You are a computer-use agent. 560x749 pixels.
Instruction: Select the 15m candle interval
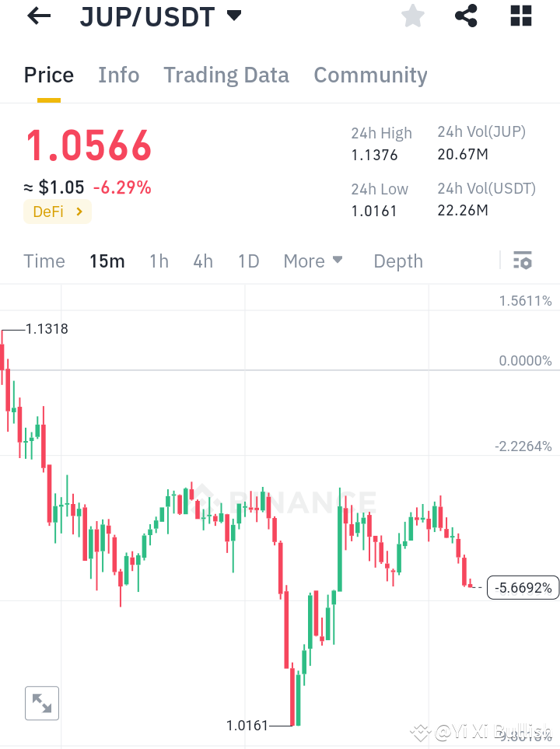coord(107,261)
